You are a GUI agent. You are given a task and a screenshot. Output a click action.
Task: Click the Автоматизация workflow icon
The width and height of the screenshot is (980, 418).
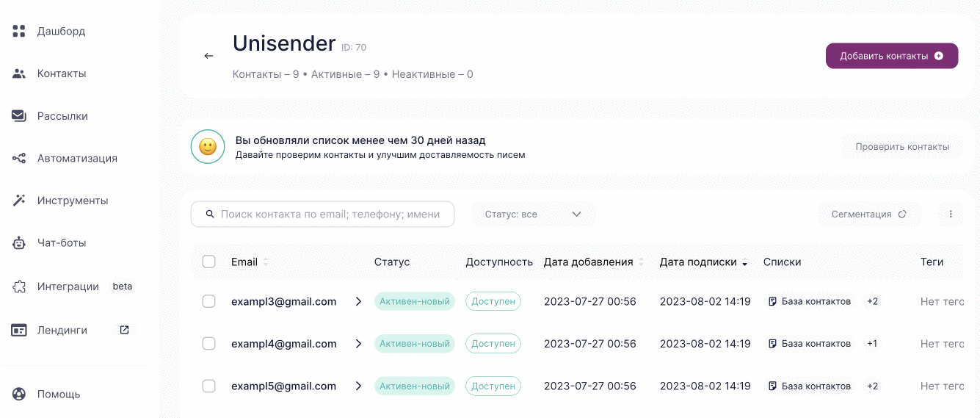[19, 158]
